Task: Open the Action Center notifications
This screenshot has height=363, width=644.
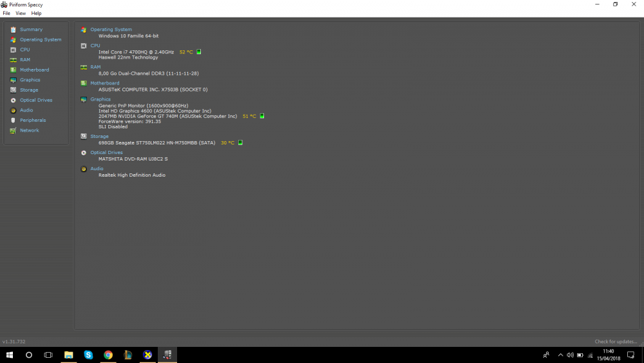Action: pos(631,355)
